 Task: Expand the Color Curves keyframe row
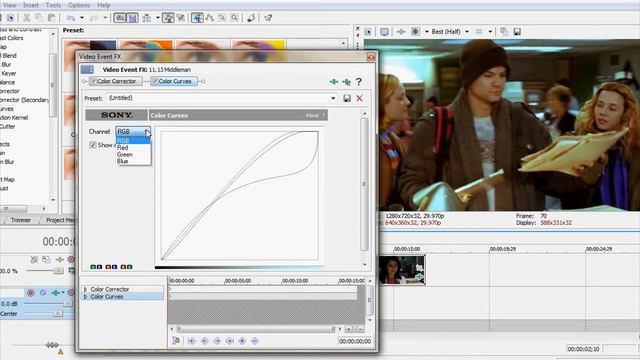tap(86, 297)
